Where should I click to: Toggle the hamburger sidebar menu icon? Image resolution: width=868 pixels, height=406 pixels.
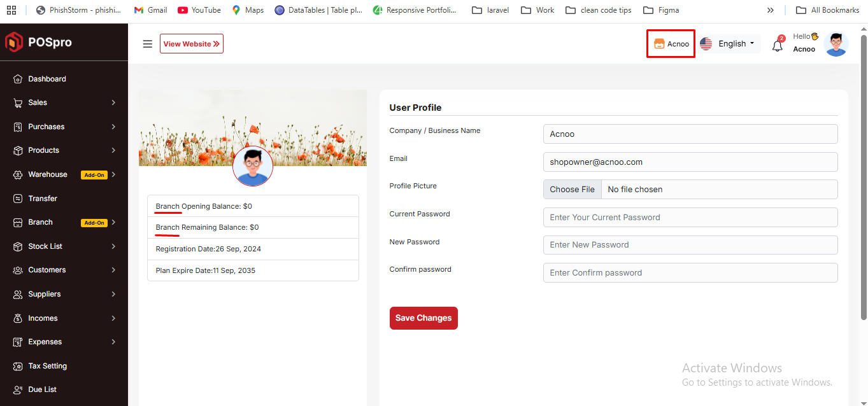148,44
